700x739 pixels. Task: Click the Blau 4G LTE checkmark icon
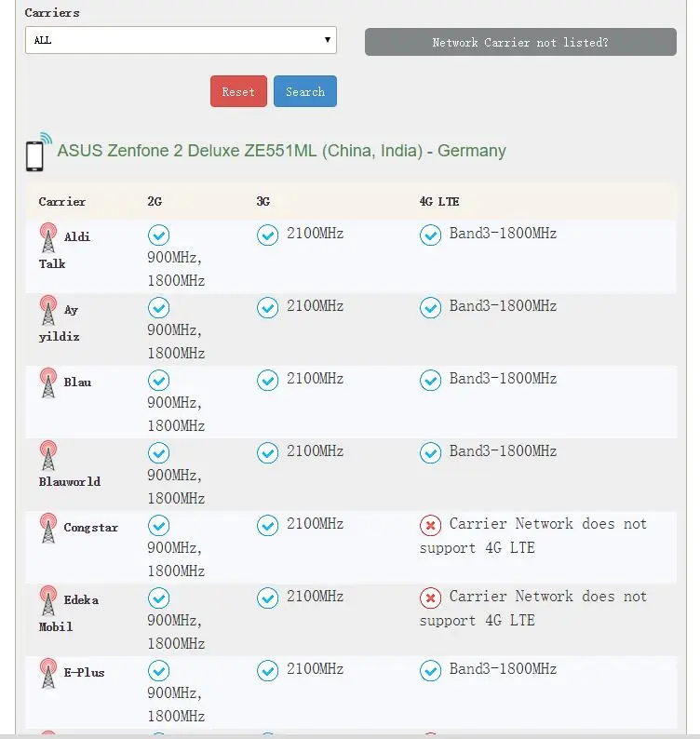tap(430, 381)
